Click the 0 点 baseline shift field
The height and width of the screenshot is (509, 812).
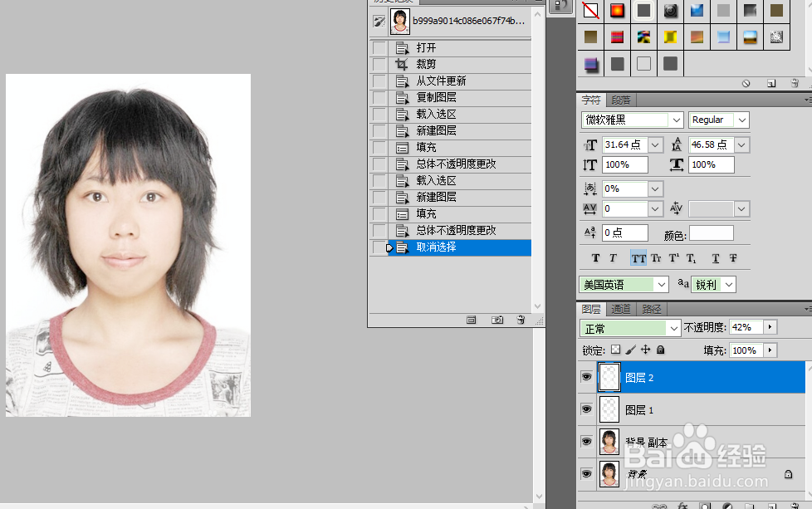(625, 233)
